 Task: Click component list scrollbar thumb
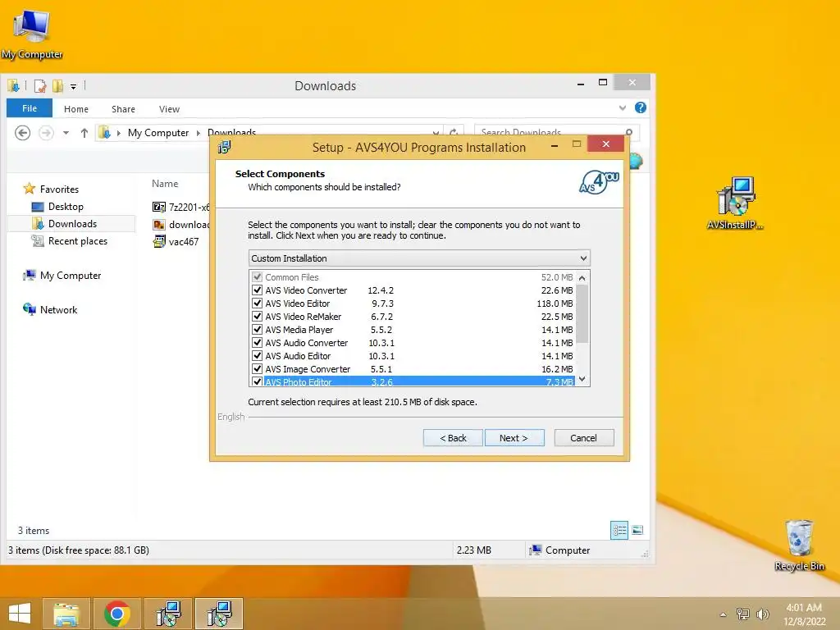point(582,313)
